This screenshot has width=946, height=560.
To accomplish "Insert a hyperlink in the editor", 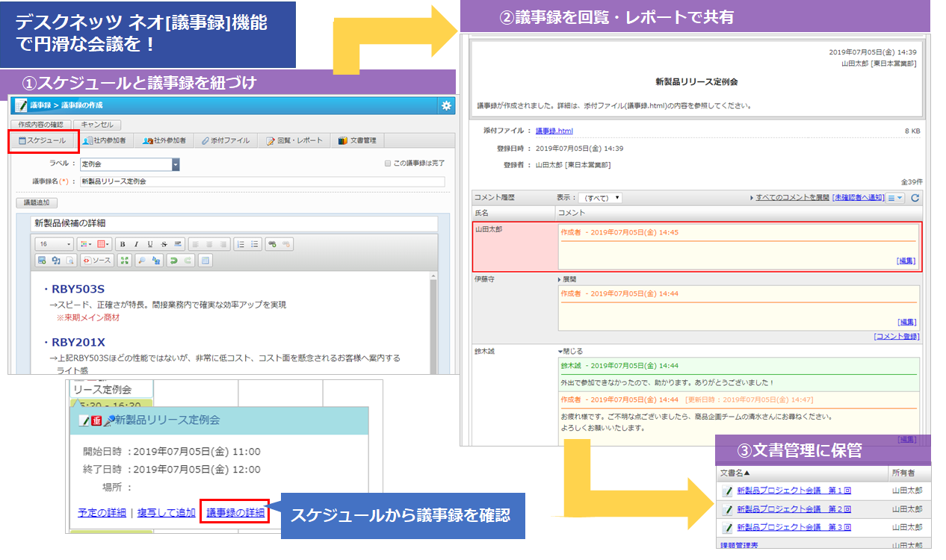I will (x=272, y=244).
